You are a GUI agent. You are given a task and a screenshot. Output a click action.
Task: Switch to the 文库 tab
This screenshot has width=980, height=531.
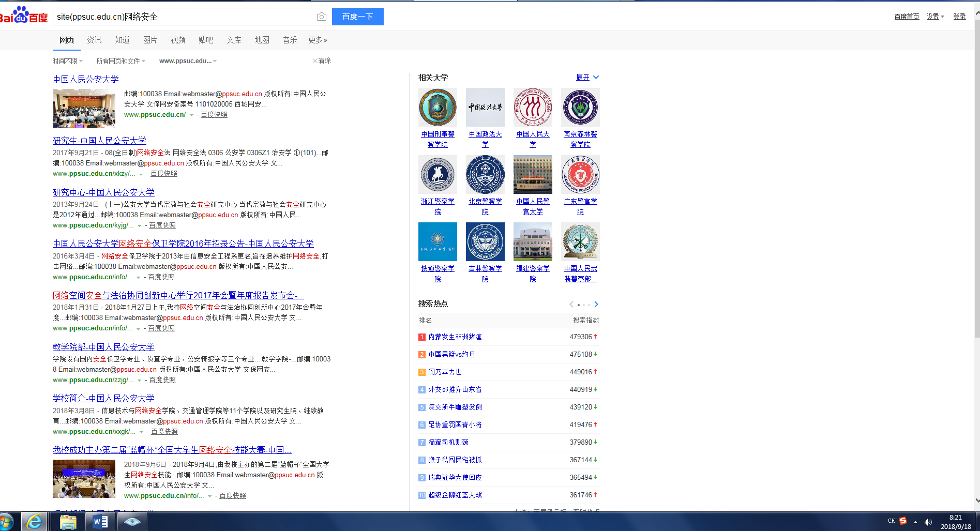coord(234,40)
